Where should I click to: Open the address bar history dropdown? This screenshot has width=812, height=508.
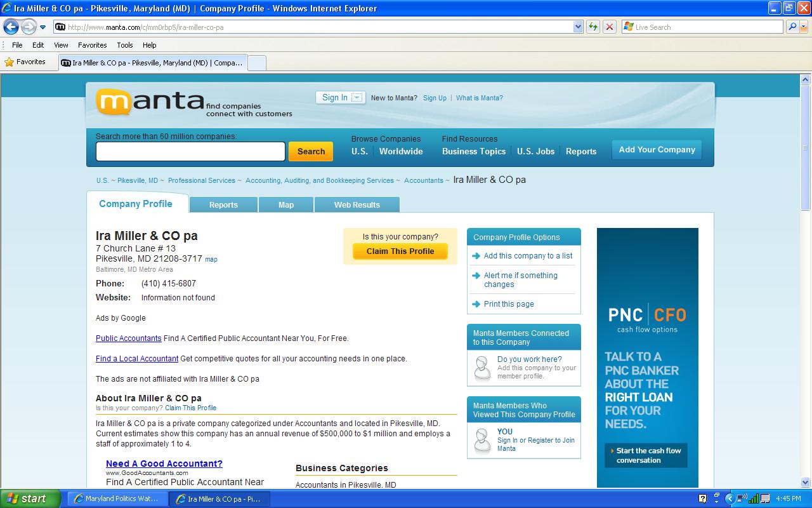click(578, 27)
